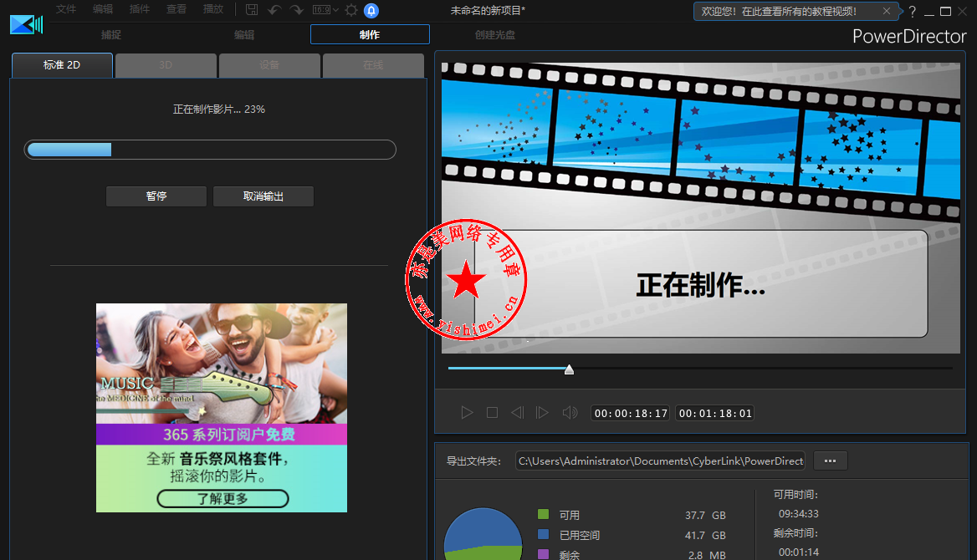
Task: Click the 00:01:14 remaining time value
Action: click(x=798, y=552)
